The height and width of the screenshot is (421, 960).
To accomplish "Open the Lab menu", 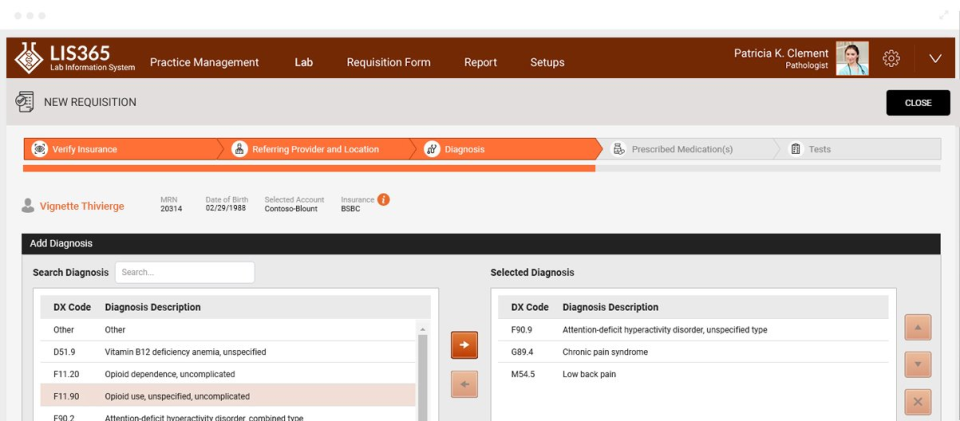I will pos(304,62).
